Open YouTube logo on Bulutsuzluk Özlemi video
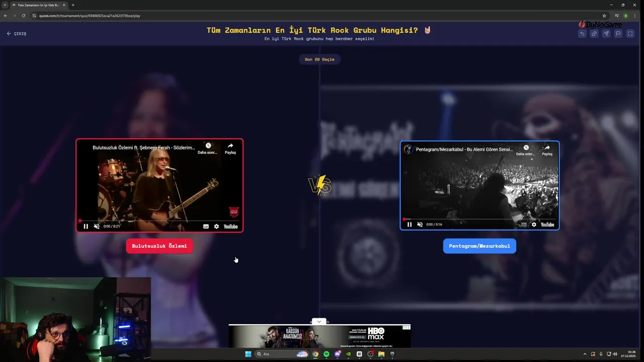 230,226
